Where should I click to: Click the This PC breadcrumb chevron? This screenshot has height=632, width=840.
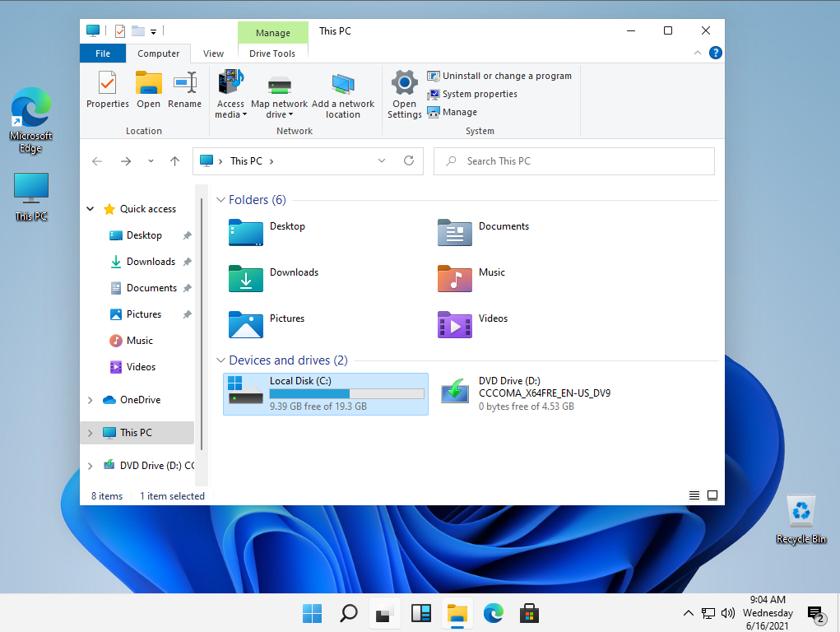click(x=271, y=161)
